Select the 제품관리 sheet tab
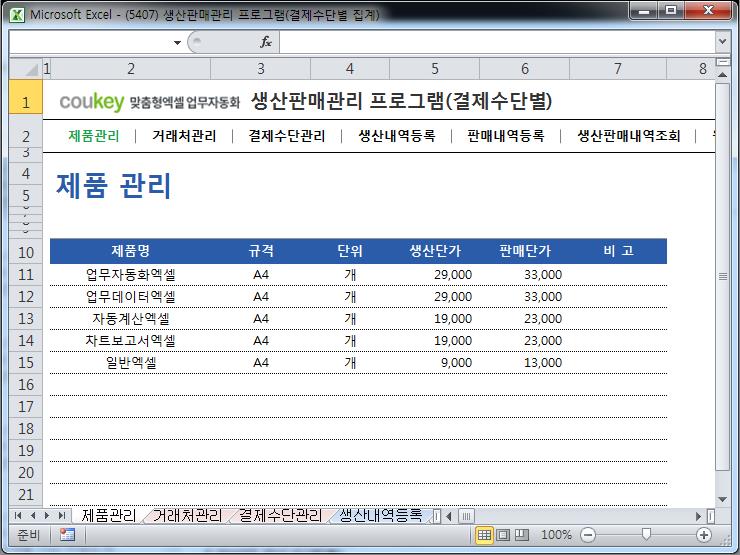 point(109,515)
